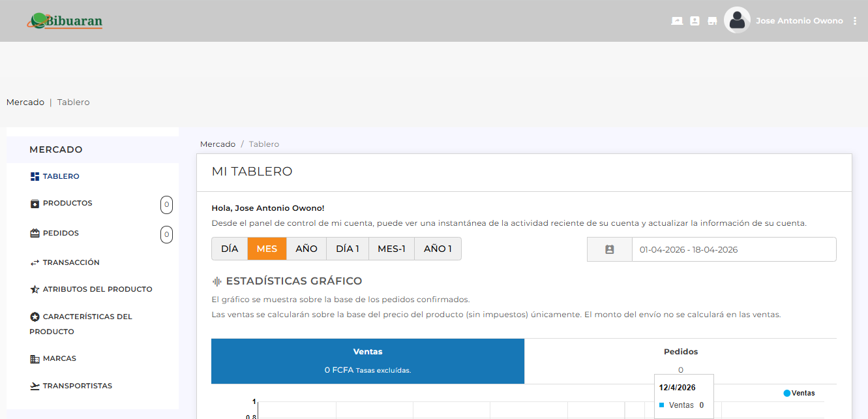Select the DÍA period button
Viewport: 868px width, 419px height.
click(x=230, y=249)
